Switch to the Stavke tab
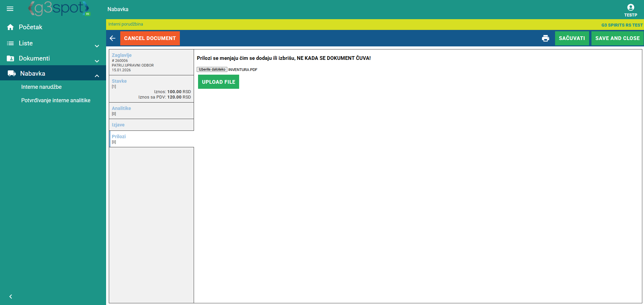Screen dimensions: 644x305 point(119,81)
